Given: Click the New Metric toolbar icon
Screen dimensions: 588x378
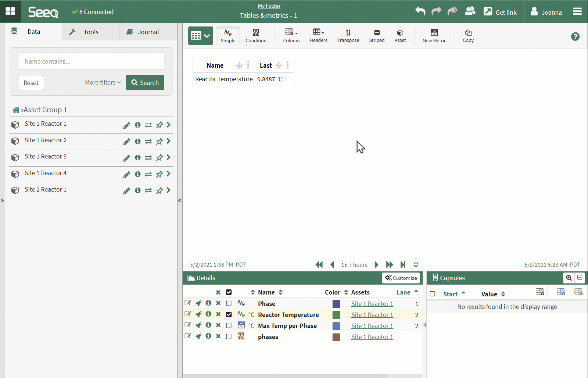Looking at the screenshot, I should tap(434, 36).
